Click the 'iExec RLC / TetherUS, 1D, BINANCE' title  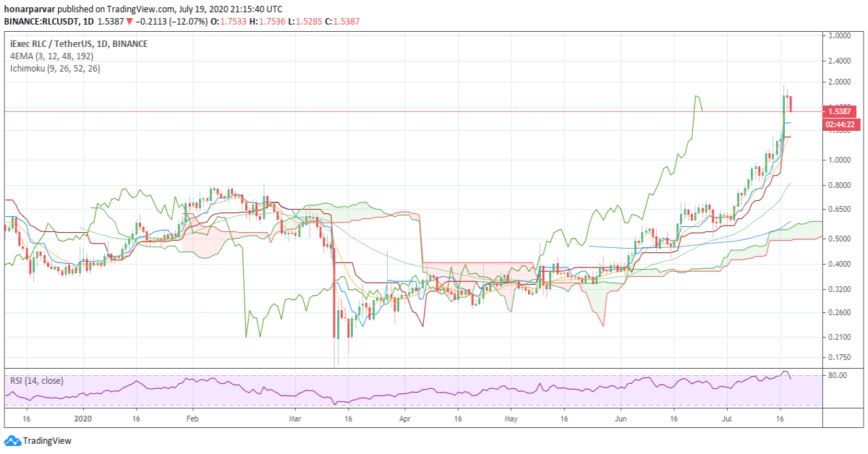(x=79, y=44)
